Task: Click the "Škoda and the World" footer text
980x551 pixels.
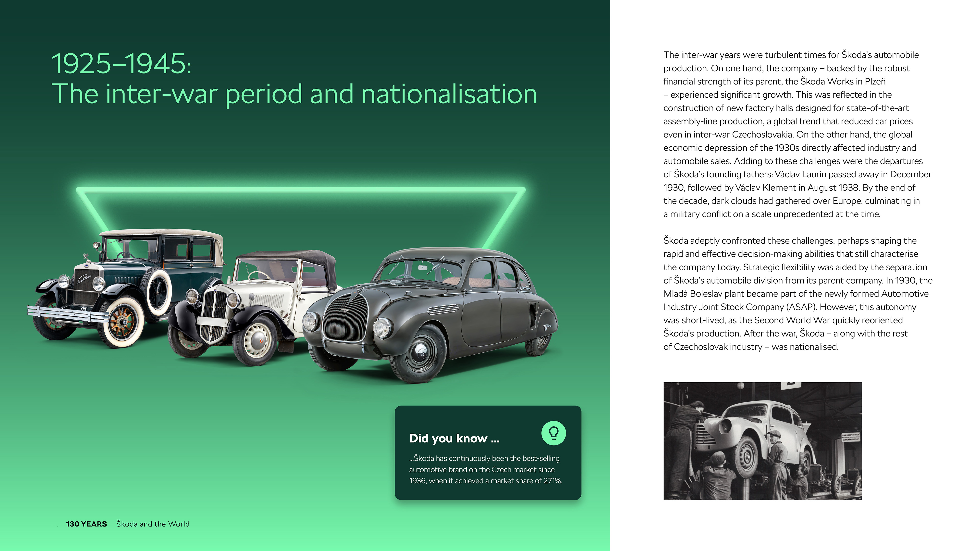Action: point(153,524)
